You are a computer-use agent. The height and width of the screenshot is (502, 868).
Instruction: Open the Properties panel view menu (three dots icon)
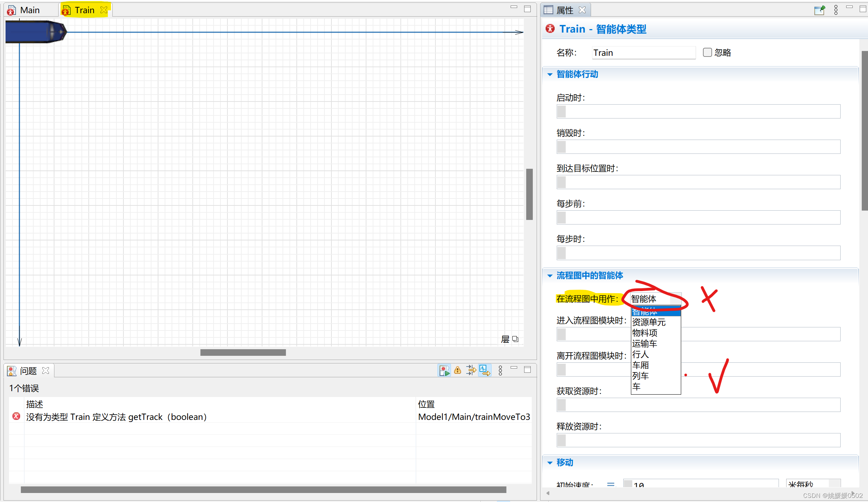pyautogui.click(x=835, y=10)
